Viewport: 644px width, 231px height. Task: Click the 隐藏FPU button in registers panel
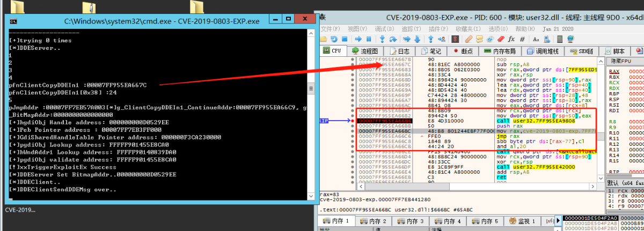[625, 61]
